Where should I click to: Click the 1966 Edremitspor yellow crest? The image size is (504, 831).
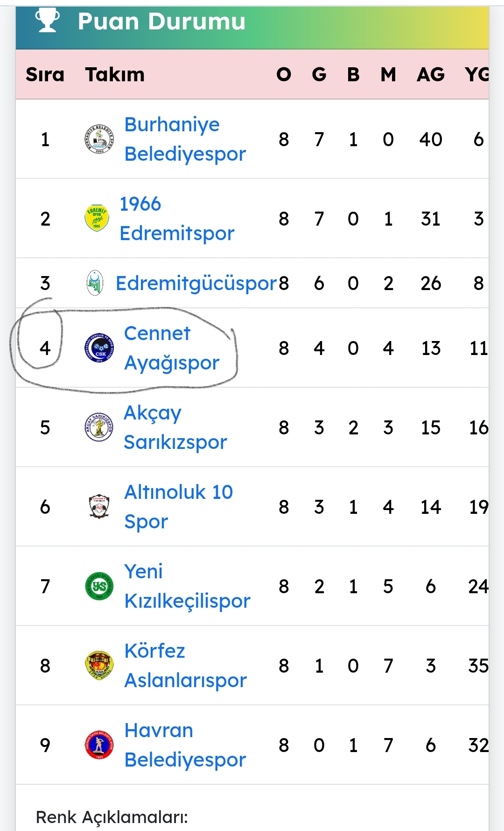[x=97, y=218]
